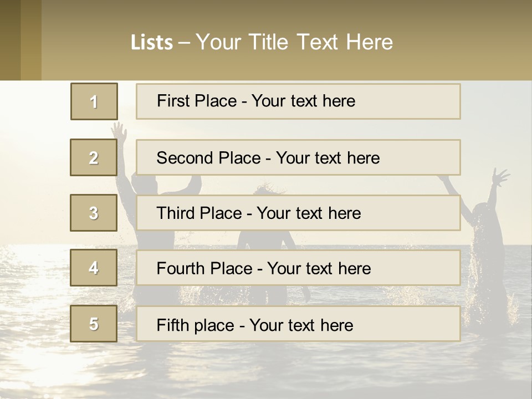Click the dark brown stripe in the top-left corner
Screen dimensions: 532x399
pyautogui.click(x=10, y=40)
